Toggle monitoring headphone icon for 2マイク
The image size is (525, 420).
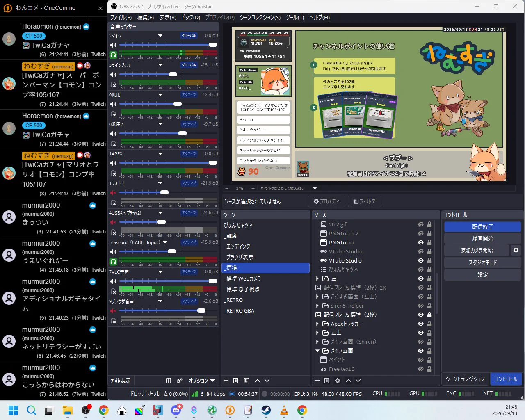click(113, 55)
